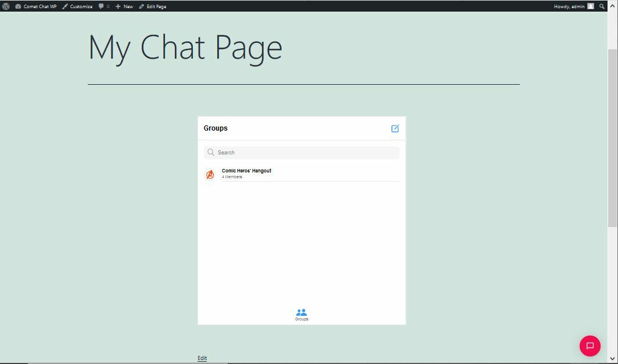The height and width of the screenshot is (364, 618).
Task: Open the Howdy, admin account menu
Action: tap(573, 6)
